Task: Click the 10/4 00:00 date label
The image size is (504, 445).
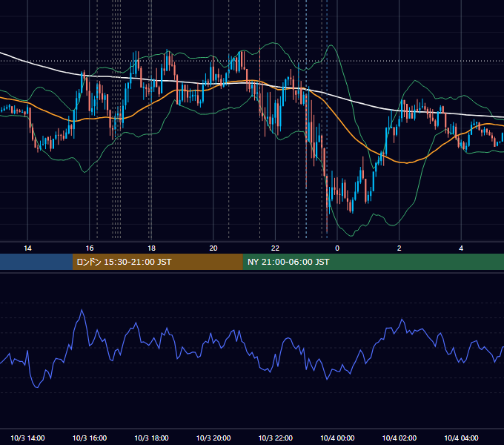Action: coord(337,438)
